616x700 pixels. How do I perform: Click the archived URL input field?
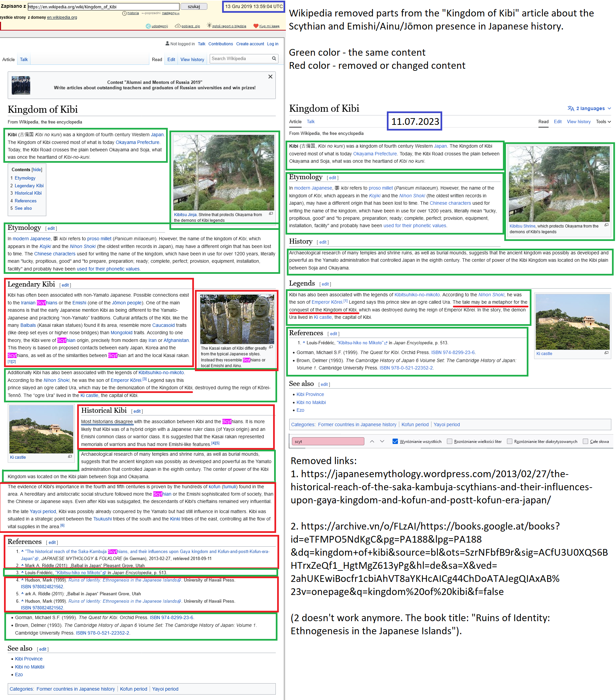[103, 6]
